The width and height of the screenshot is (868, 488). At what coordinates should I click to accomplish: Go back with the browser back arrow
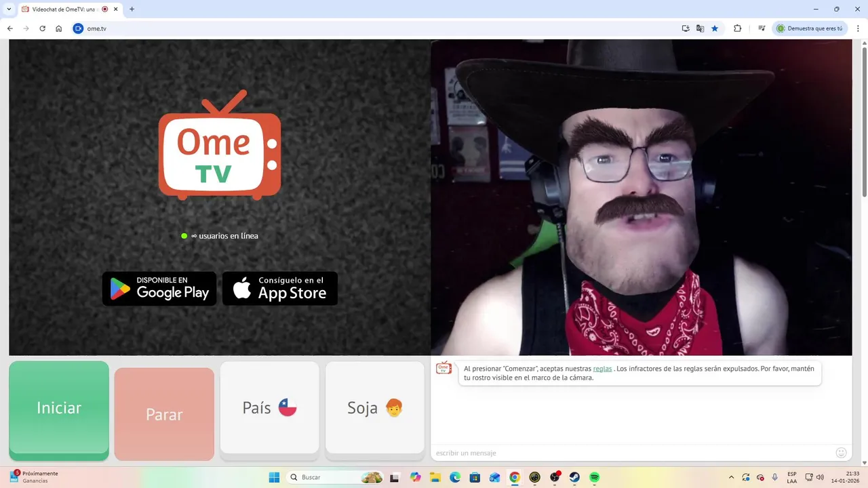coord(9,28)
